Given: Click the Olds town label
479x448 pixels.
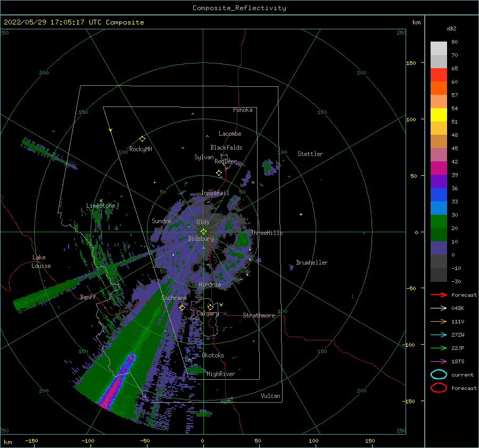Looking at the screenshot, I should tap(203, 222).
